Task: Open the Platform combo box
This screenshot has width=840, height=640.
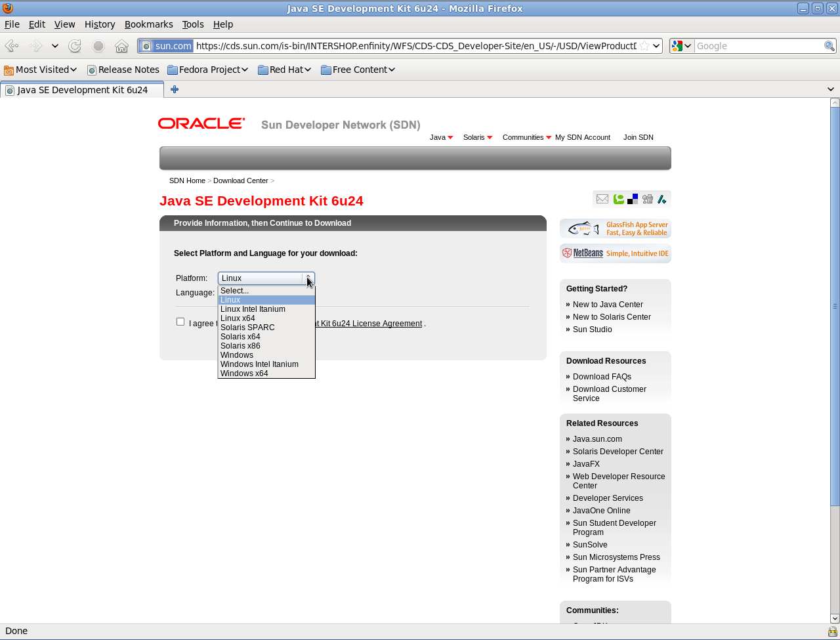Action: point(266,278)
